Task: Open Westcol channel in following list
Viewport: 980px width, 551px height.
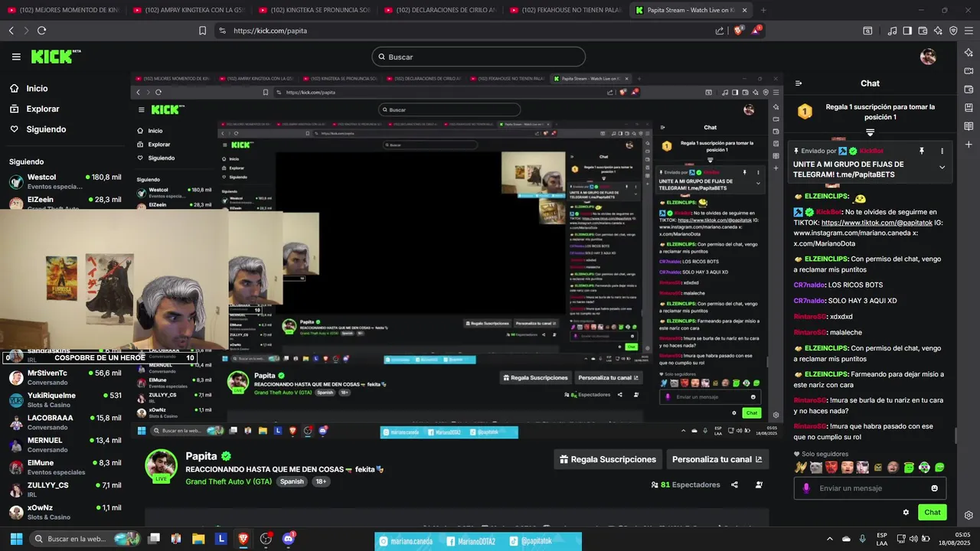Action: coord(65,181)
